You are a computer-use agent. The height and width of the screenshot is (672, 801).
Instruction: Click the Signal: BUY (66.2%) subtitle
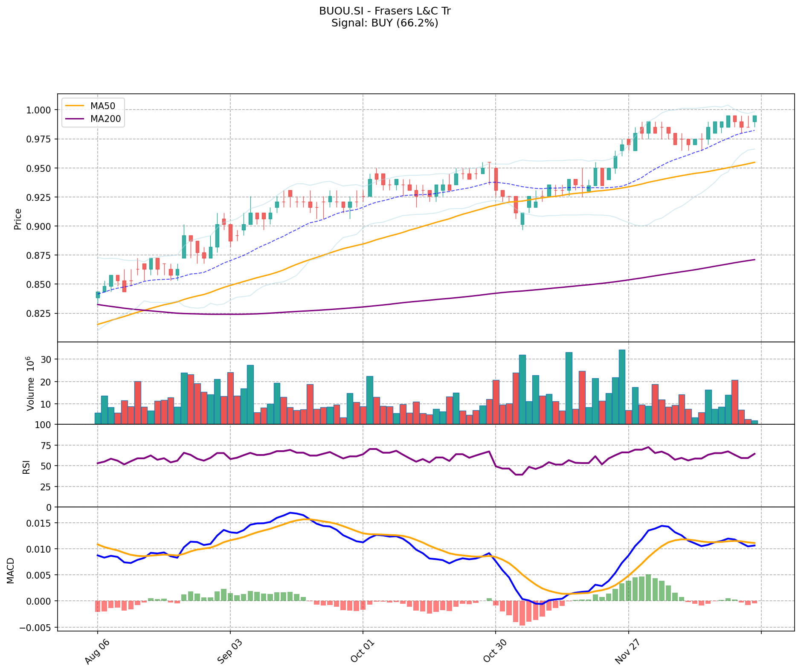(385, 23)
